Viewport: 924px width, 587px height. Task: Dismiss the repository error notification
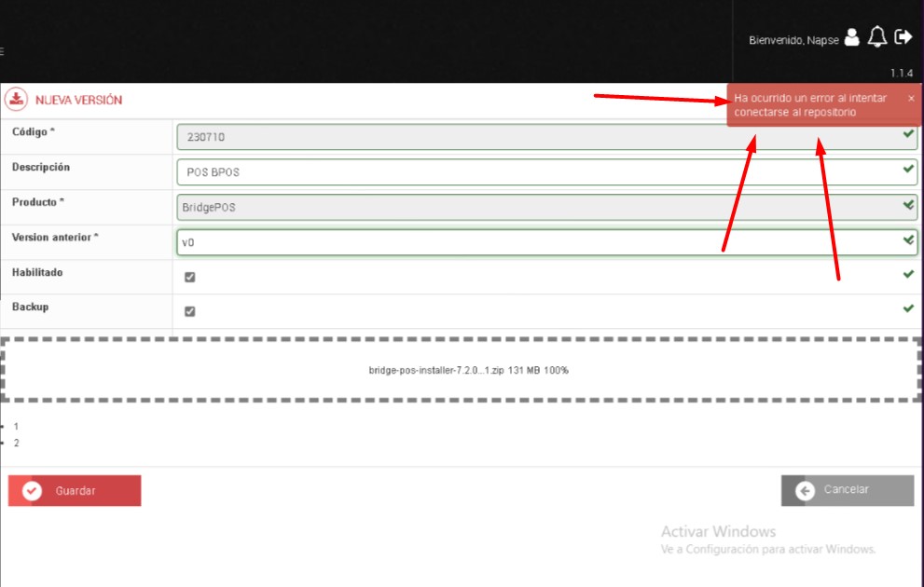pyautogui.click(x=911, y=98)
